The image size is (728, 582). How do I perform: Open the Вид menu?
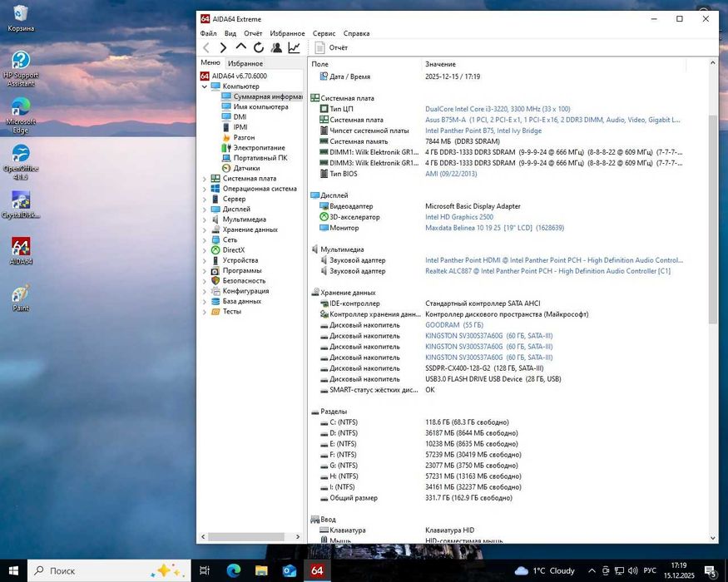point(230,33)
